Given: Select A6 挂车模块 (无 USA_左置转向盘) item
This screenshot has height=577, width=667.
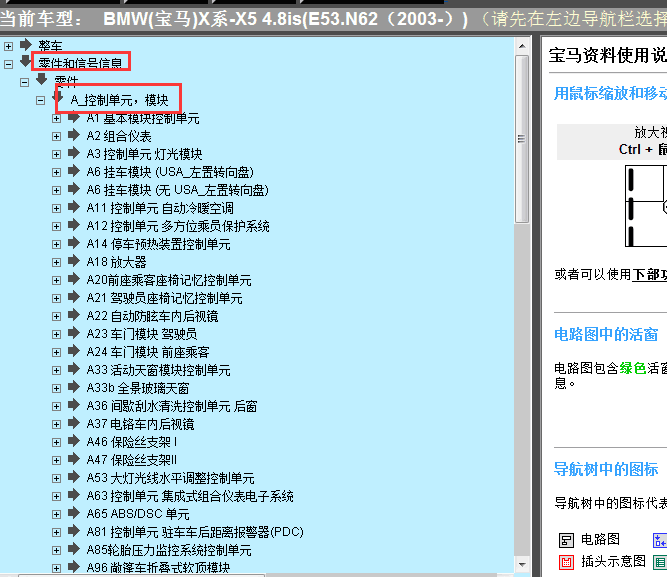Looking at the screenshot, I should click(177, 190).
